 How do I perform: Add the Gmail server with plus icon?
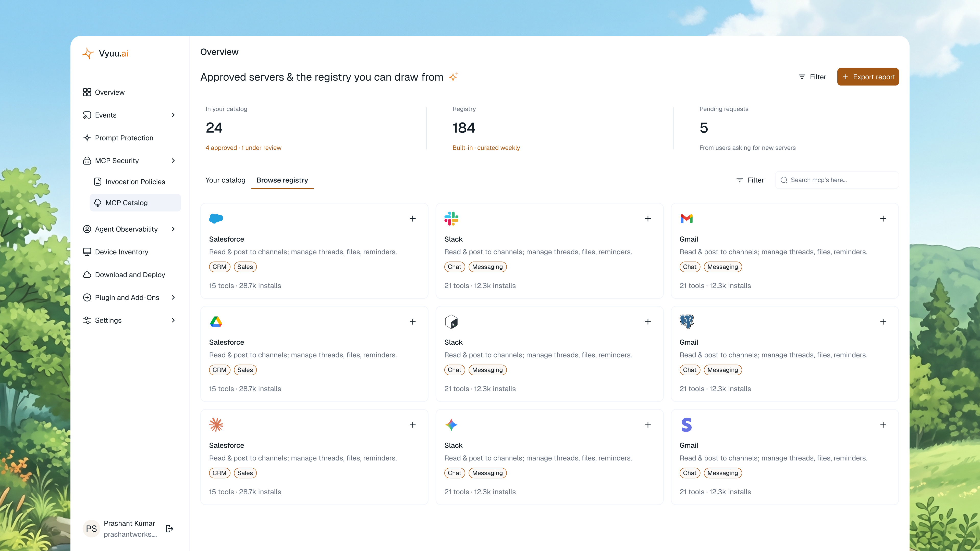(883, 219)
